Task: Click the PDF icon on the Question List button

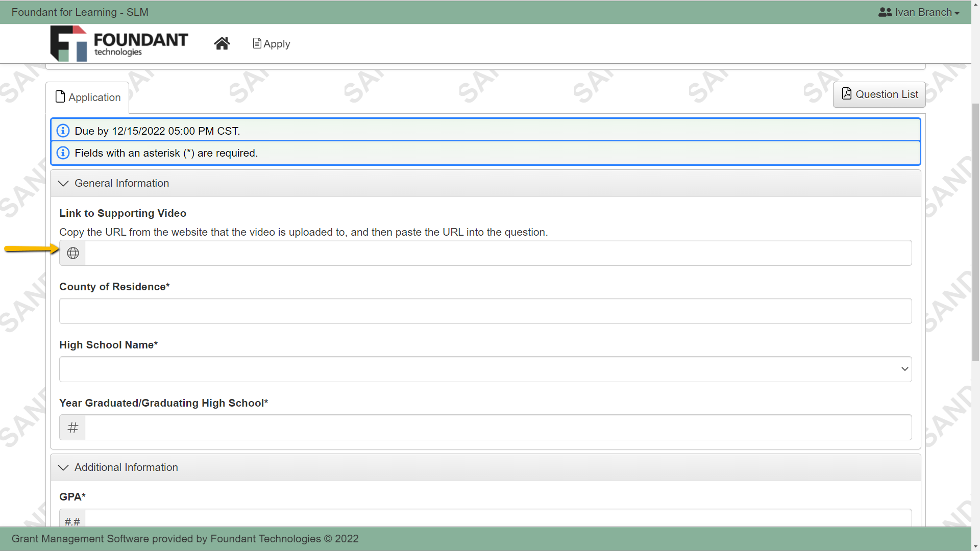Action: [847, 94]
